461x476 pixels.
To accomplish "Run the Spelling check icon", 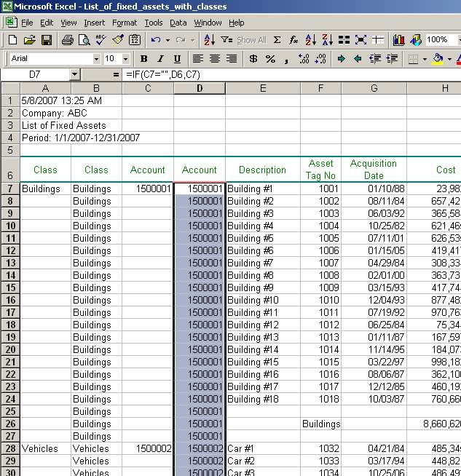I will 101,40.
